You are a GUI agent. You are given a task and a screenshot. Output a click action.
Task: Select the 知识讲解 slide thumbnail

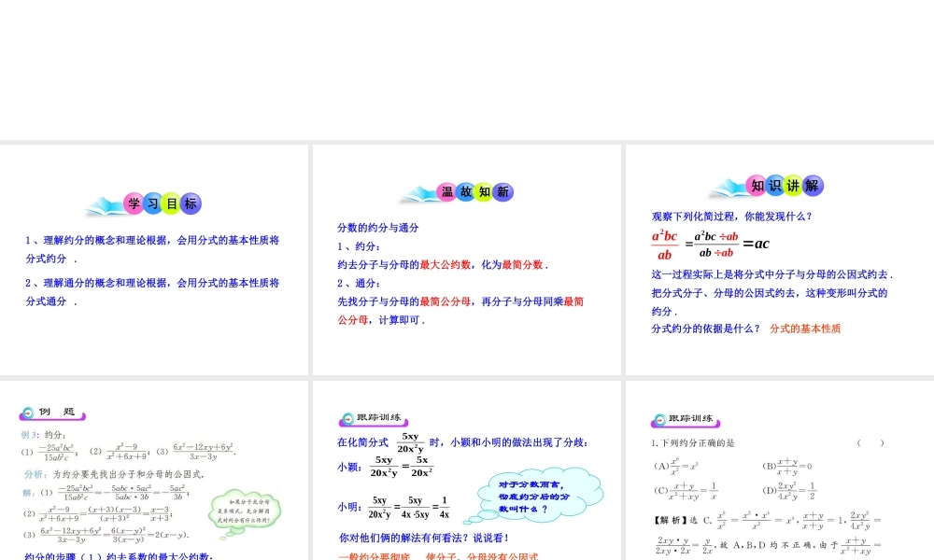(778, 261)
